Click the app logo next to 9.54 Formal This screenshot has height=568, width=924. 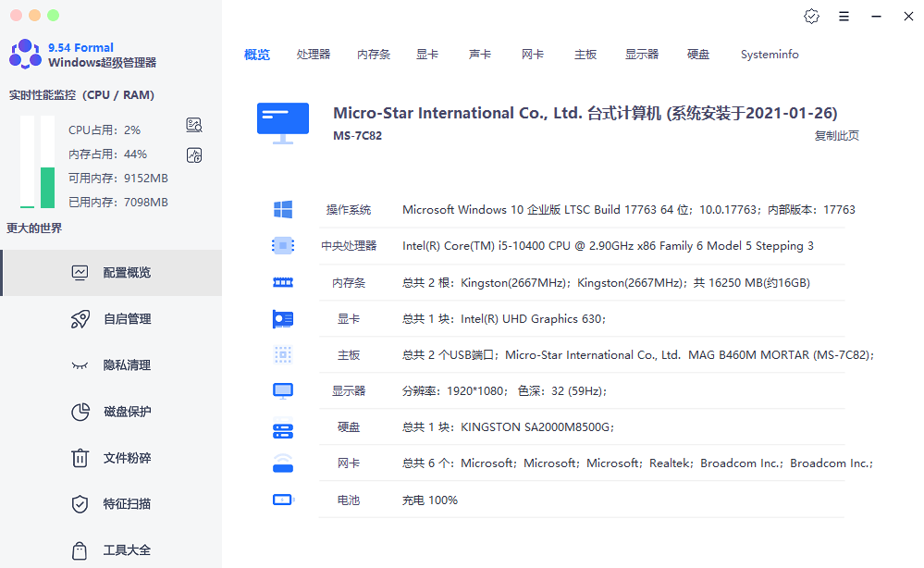coord(25,55)
